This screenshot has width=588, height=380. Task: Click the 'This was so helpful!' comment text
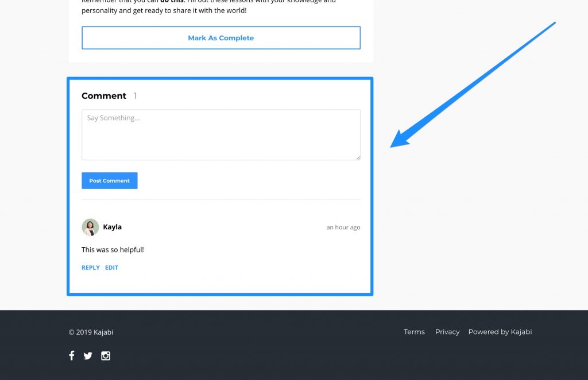coord(113,250)
